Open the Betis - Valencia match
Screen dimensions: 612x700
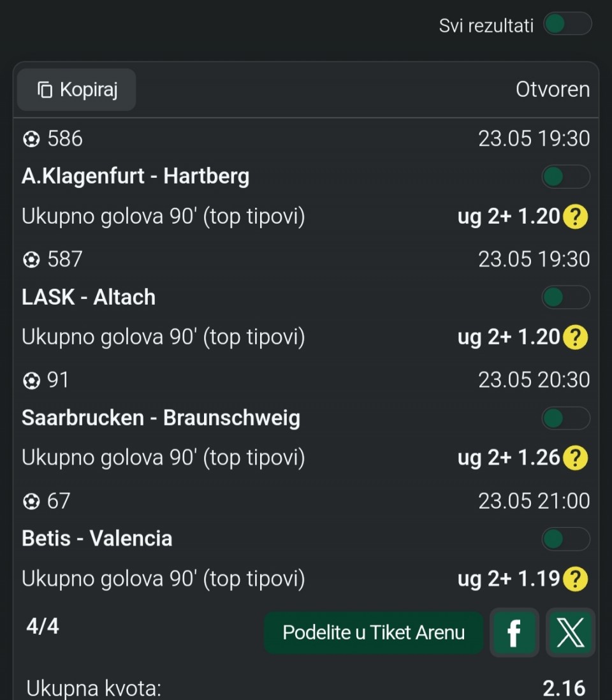tap(97, 539)
